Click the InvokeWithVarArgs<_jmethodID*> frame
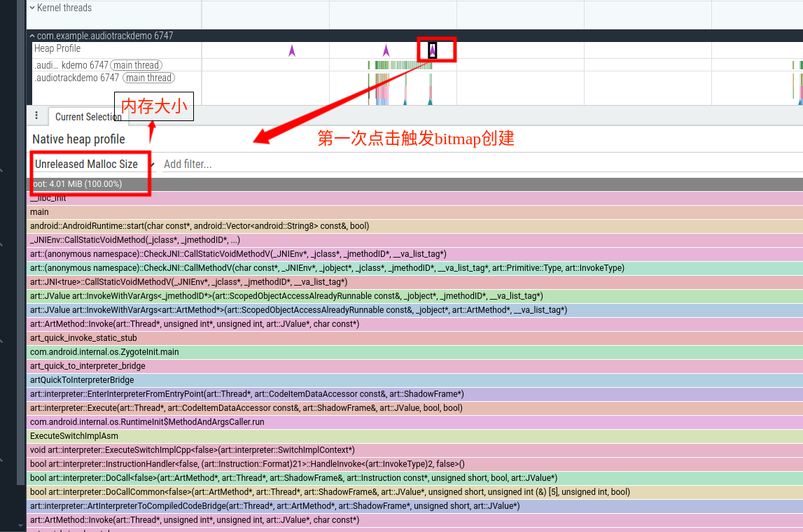This screenshot has height=532, width=803. (x=415, y=296)
